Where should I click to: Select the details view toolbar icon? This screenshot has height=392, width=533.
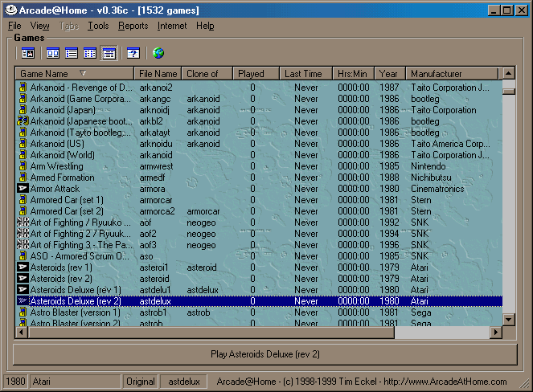(x=109, y=53)
